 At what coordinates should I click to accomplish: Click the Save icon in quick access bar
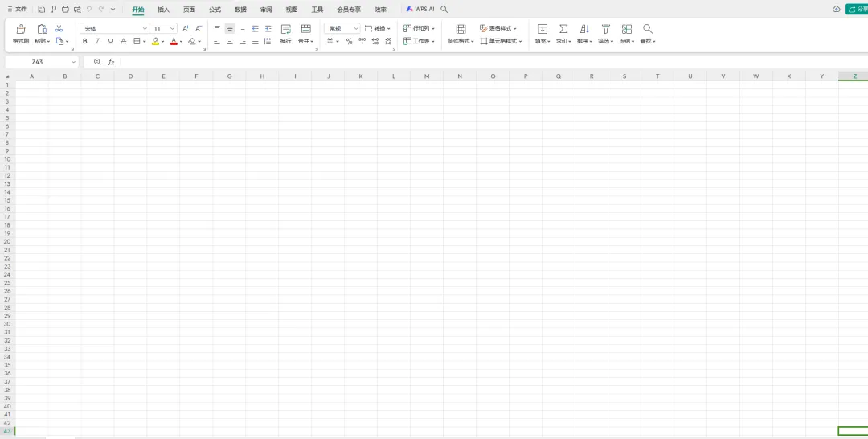(42, 10)
